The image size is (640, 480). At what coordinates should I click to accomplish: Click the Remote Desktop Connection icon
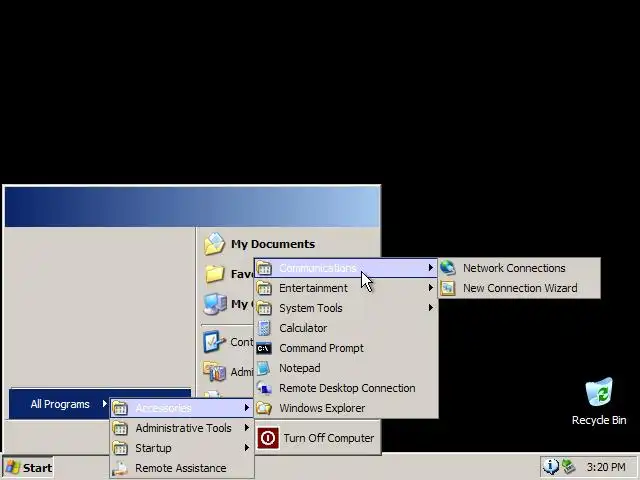(x=264, y=388)
